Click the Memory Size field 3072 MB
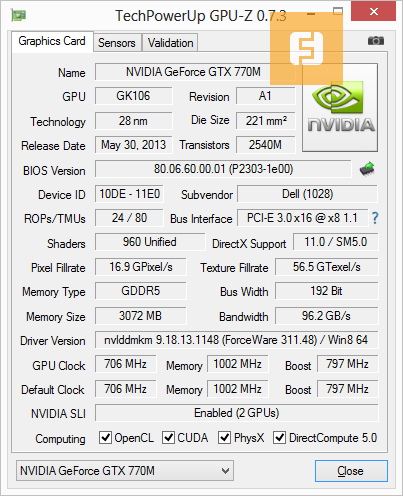This screenshot has width=403, height=496. coord(141,316)
